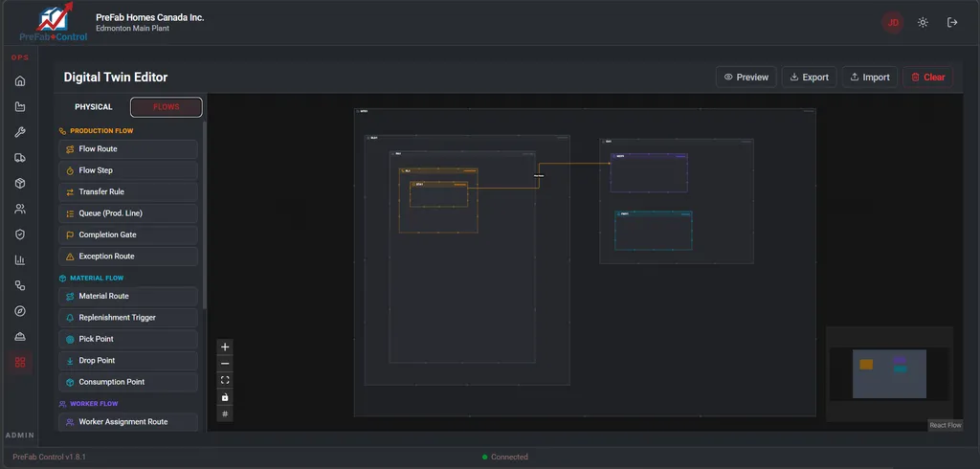Click the Completion Gate flag icon

[70, 235]
